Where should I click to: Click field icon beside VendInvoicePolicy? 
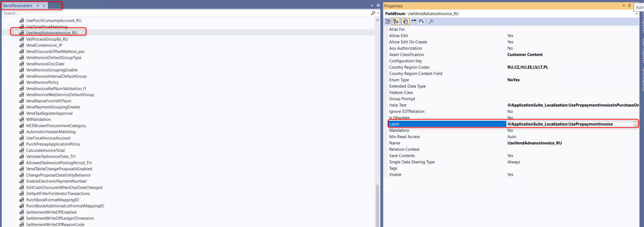pos(22,82)
